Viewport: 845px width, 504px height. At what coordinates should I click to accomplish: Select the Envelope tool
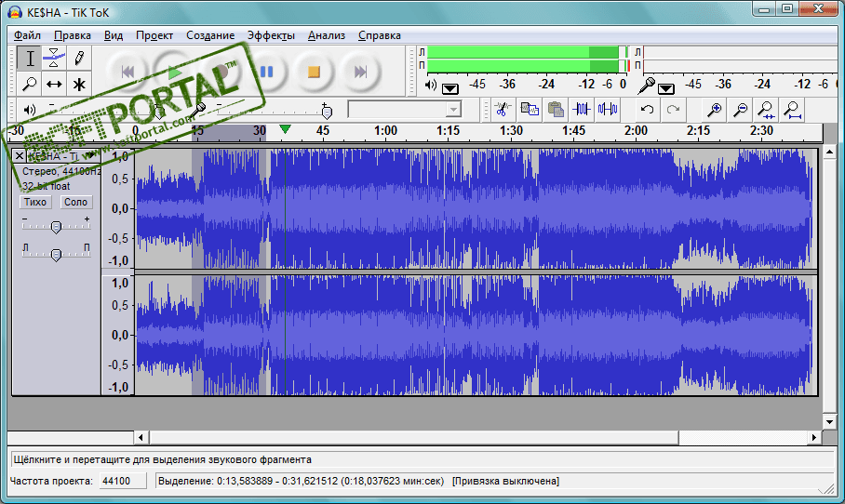coord(54,59)
